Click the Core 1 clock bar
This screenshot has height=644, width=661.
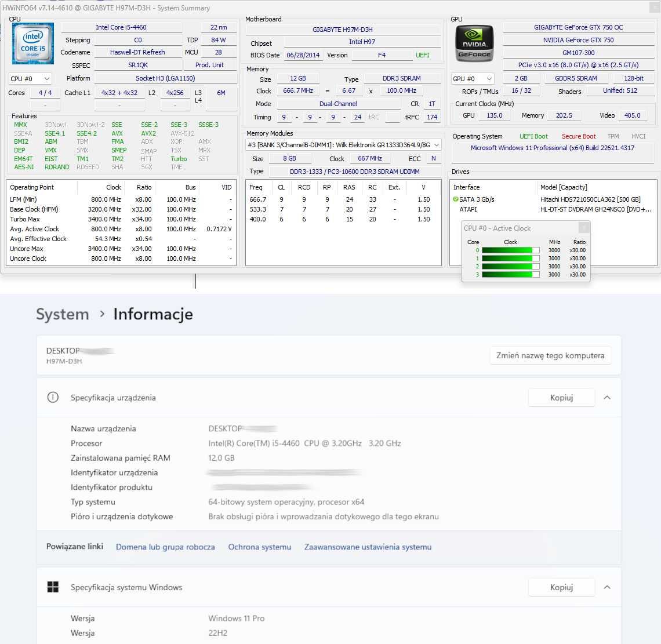[510, 259]
